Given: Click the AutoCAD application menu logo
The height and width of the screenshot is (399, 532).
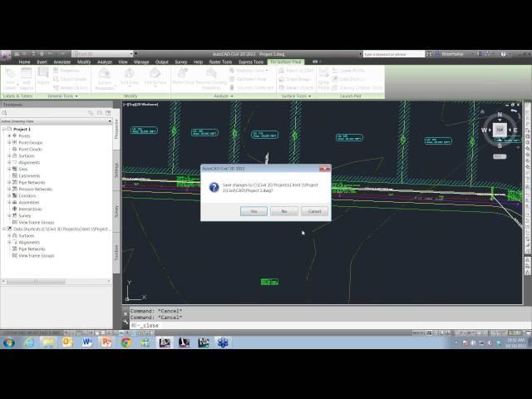Looking at the screenshot, I should click(x=6, y=56).
